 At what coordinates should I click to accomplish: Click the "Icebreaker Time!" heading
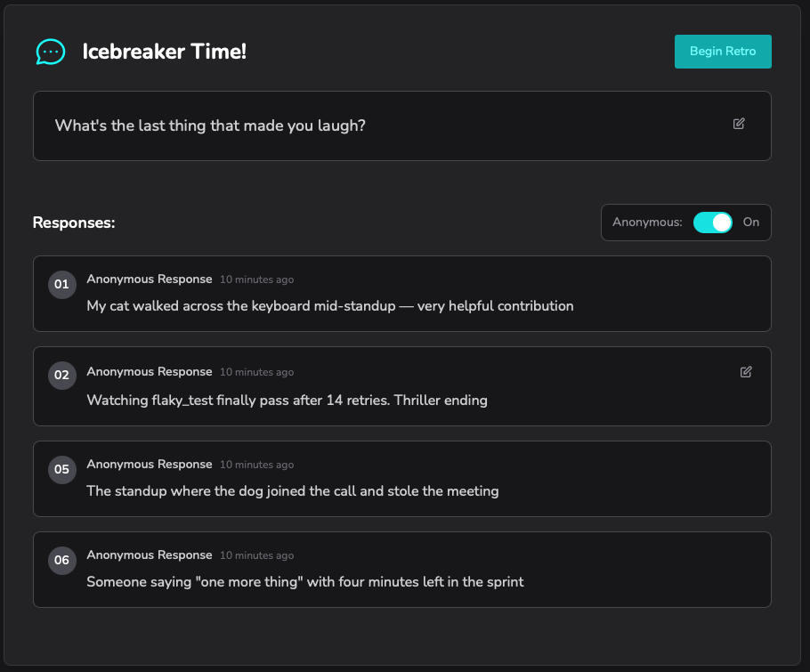165,52
